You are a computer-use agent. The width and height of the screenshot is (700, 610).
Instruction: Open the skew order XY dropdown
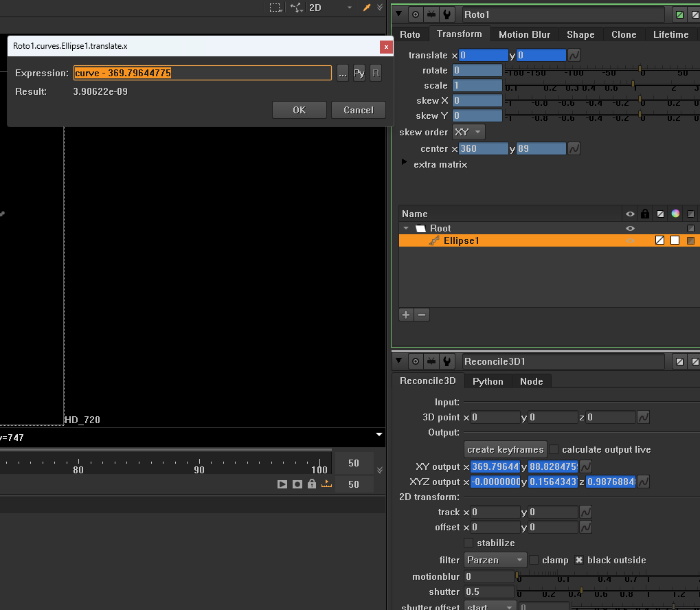[468, 132]
